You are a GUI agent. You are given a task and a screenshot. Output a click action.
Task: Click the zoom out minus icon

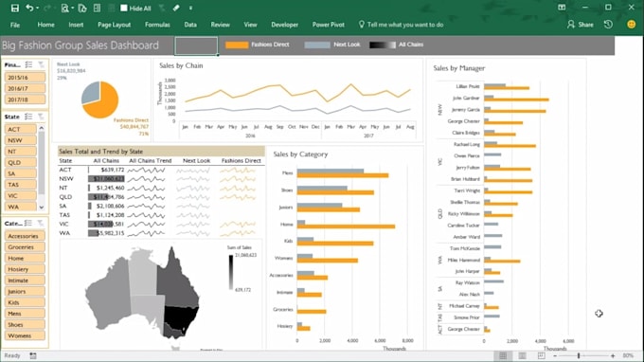click(555, 355)
